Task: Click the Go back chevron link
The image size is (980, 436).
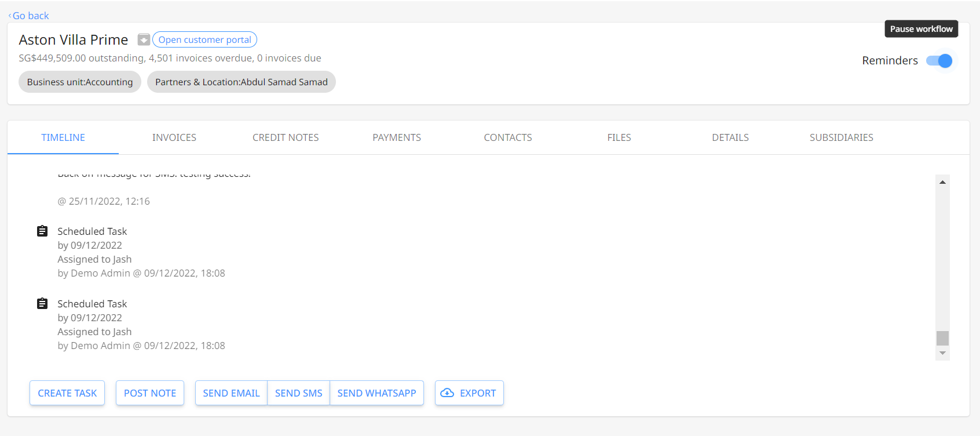Action: coord(28,16)
